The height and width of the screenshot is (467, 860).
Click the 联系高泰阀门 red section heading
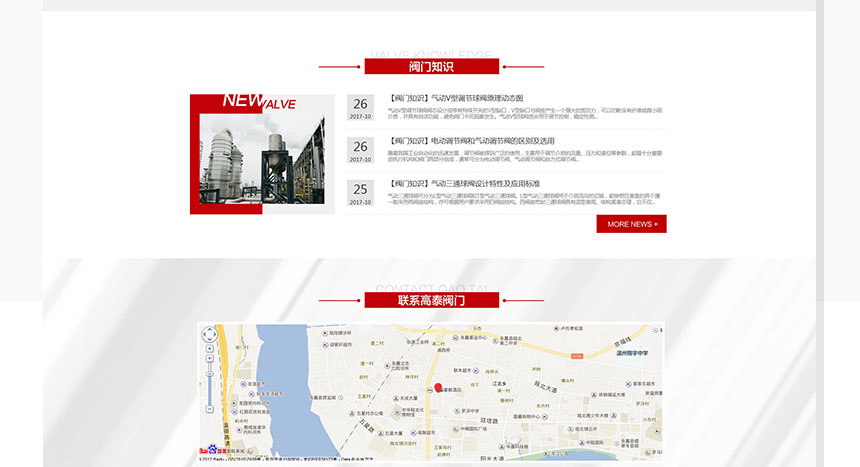[x=431, y=300]
